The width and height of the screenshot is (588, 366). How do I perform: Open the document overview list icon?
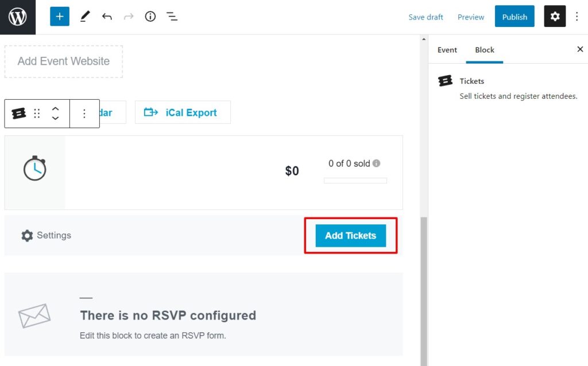tap(172, 17)
